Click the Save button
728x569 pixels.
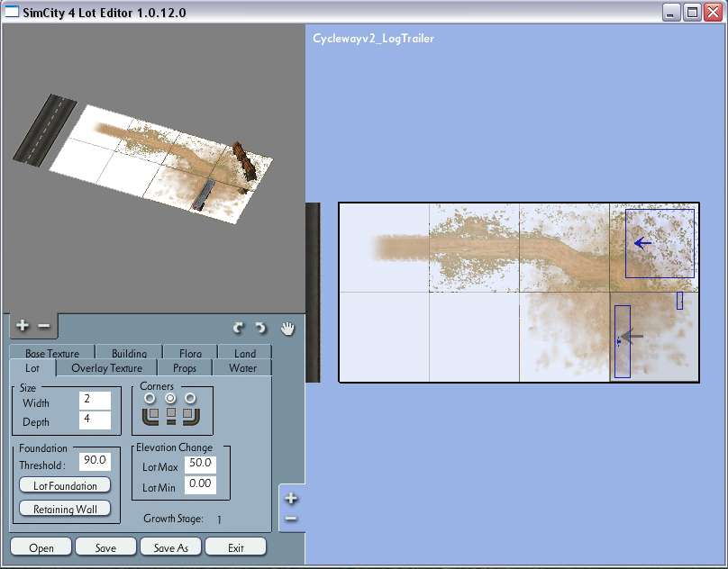tap(105, 547)
